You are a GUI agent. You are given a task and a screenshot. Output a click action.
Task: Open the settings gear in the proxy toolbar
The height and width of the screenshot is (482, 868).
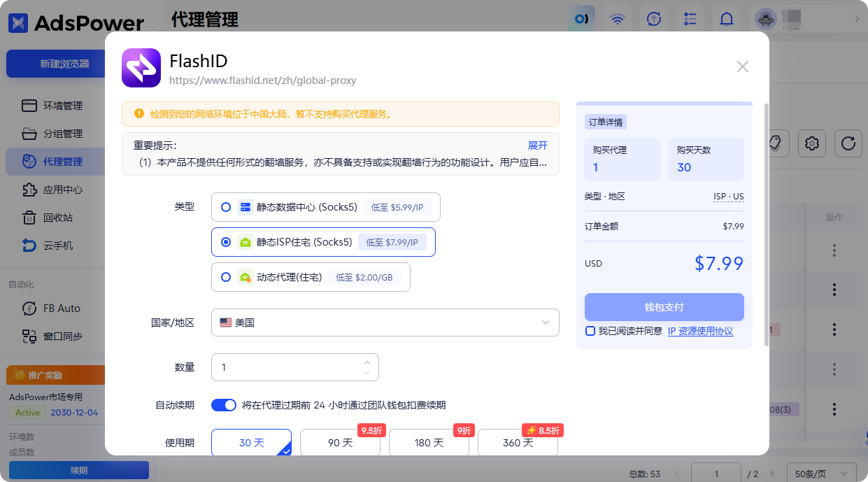(x=812, y=143)
